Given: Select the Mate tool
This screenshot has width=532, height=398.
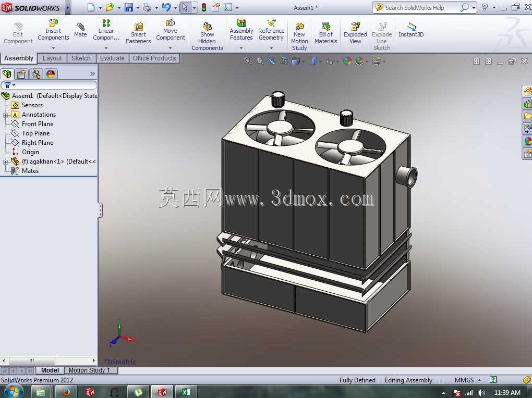Looking at the screenshot, I should click(x=80, y=30).
